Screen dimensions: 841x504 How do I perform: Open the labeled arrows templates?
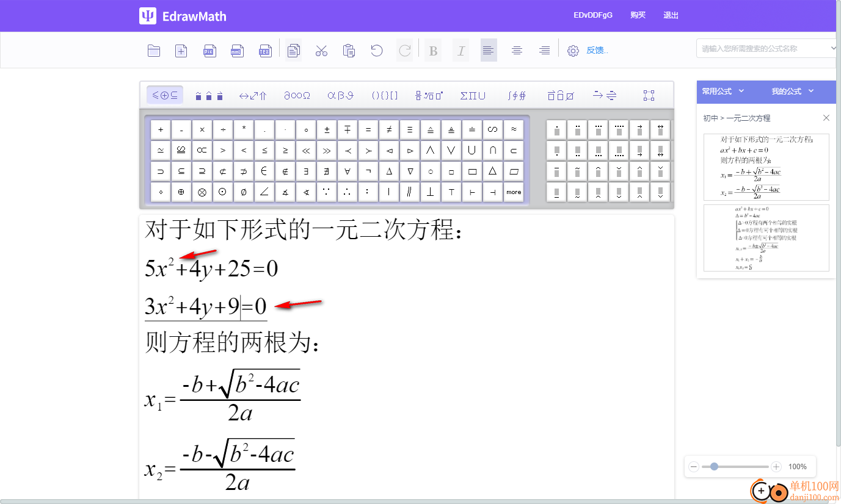pyautogui.click(x=605, y=95)
